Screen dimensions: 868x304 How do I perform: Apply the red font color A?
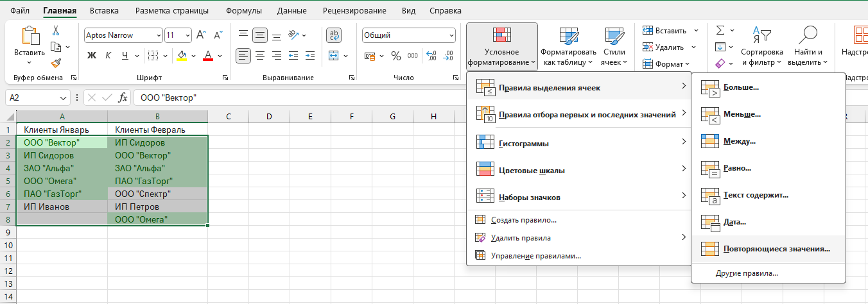coord(207,56)
